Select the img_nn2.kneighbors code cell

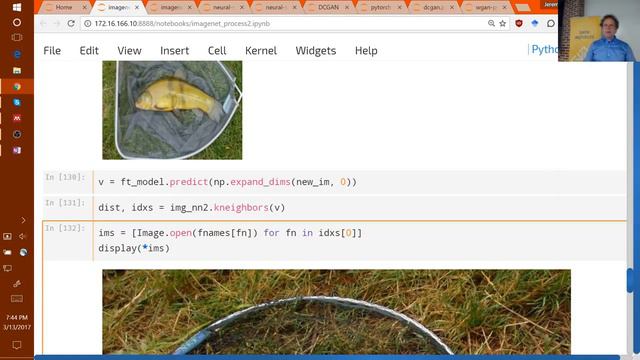point(360,207)
